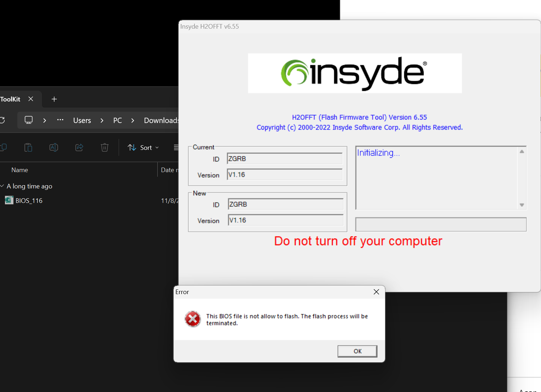The width and height of the screenshot is (541, 392).
Task: Navigate to Users in the breadcrumb
Action: click(x=82, y=121)
